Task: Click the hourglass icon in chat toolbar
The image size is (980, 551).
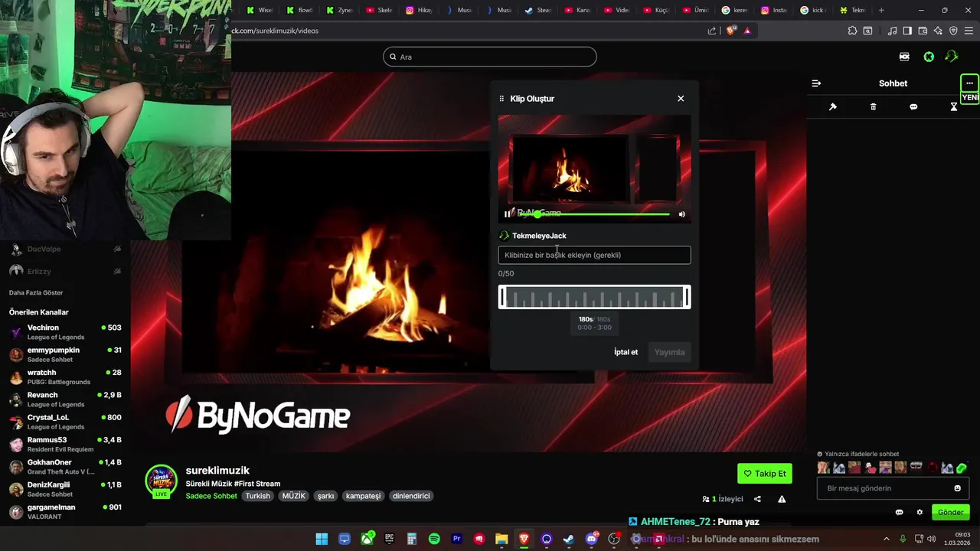Action: 954,107
